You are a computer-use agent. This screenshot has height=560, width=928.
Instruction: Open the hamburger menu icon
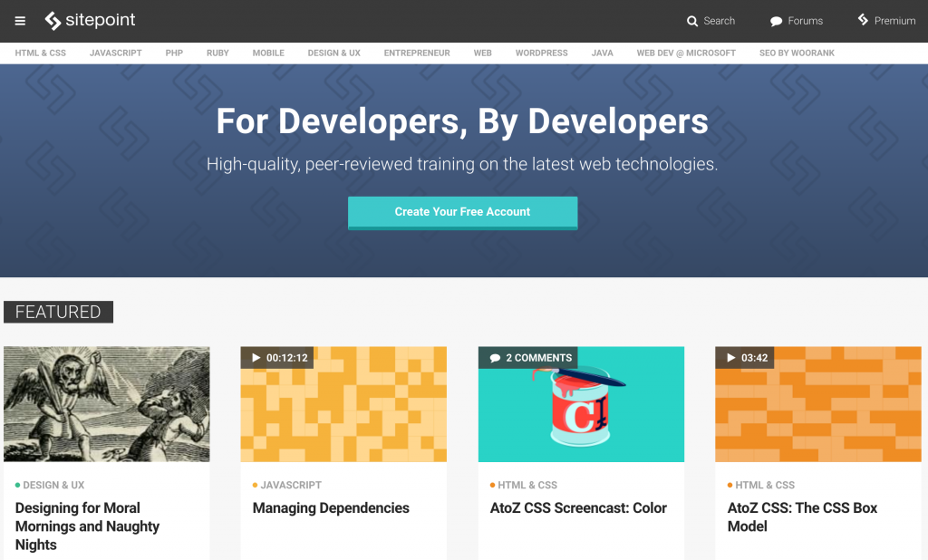(20, 21)
